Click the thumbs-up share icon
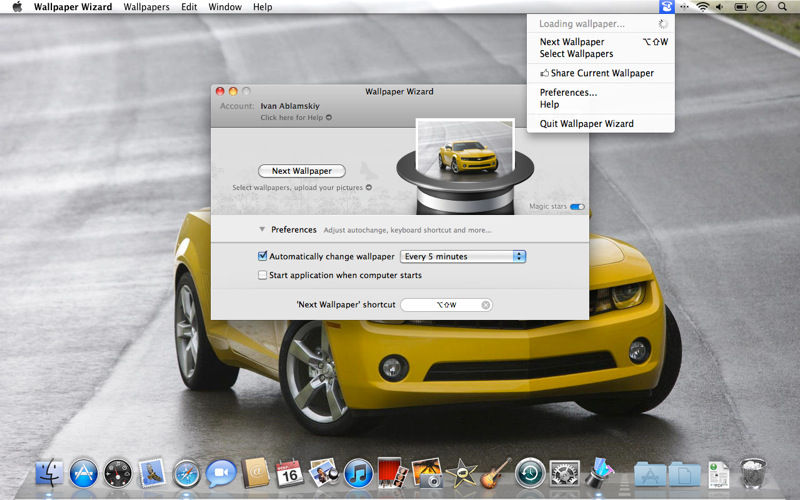The image size is (800, 500). coord(544,73)
